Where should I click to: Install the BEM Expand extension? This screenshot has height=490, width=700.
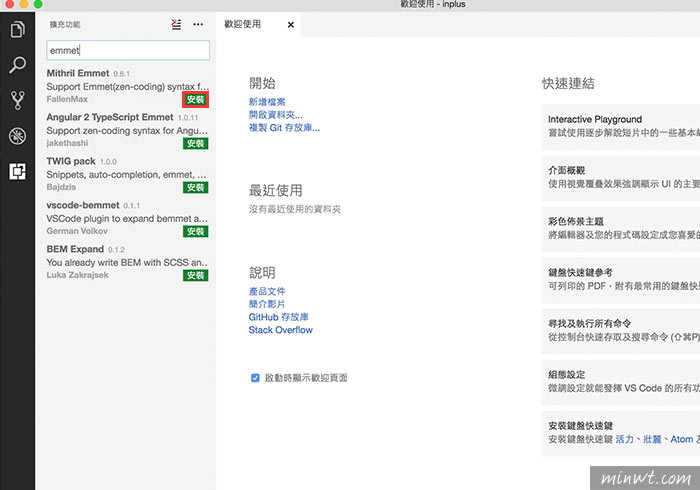(196, 275)
